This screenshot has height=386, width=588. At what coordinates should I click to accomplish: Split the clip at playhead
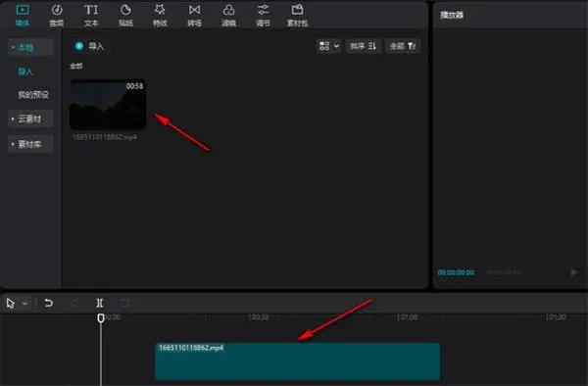tap(100, 303)
